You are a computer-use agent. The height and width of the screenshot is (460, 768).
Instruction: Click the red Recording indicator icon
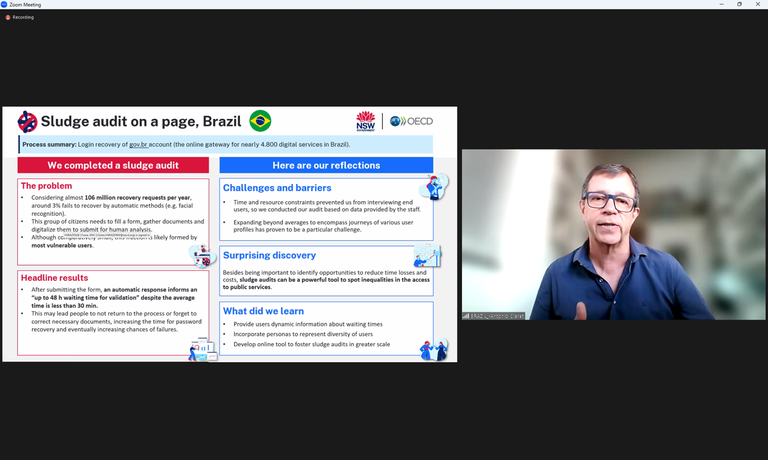pos(8,17)
